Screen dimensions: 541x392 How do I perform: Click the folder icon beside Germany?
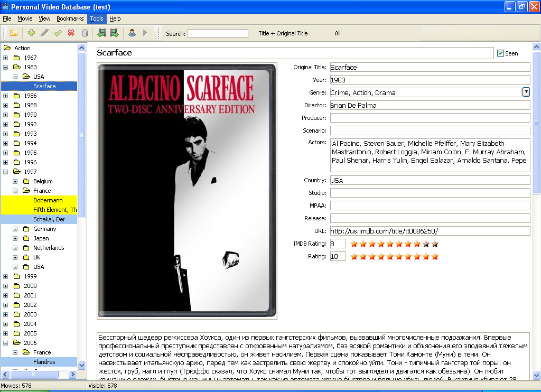pos(26,229)
